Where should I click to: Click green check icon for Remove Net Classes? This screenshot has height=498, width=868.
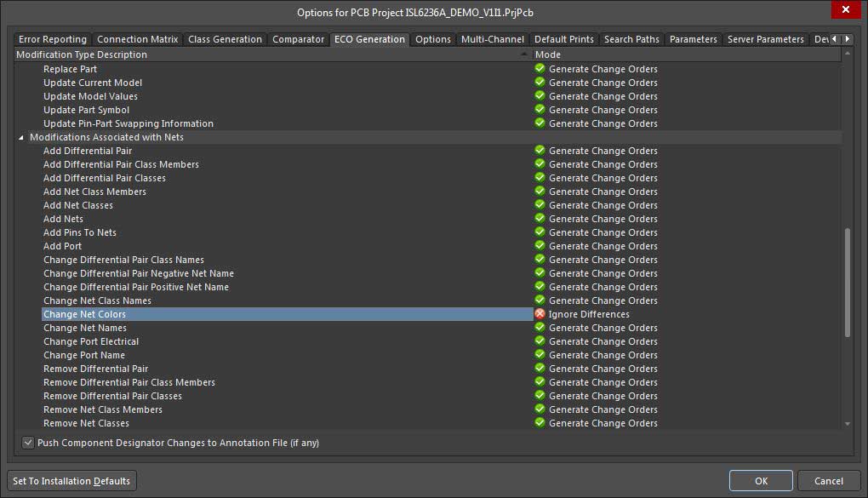(540, 423)
